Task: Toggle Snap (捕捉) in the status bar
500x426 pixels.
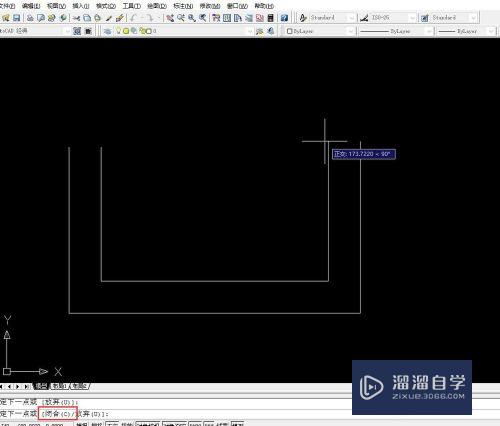Action: [82, 424]
